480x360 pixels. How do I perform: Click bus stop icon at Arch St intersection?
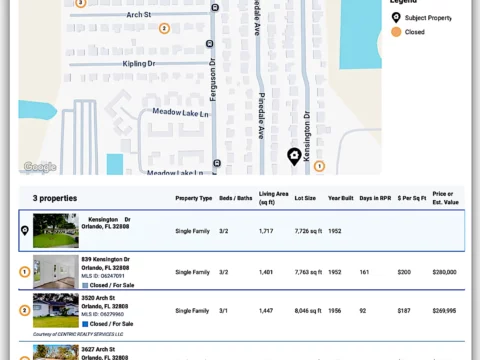click(x=215, y=7)
